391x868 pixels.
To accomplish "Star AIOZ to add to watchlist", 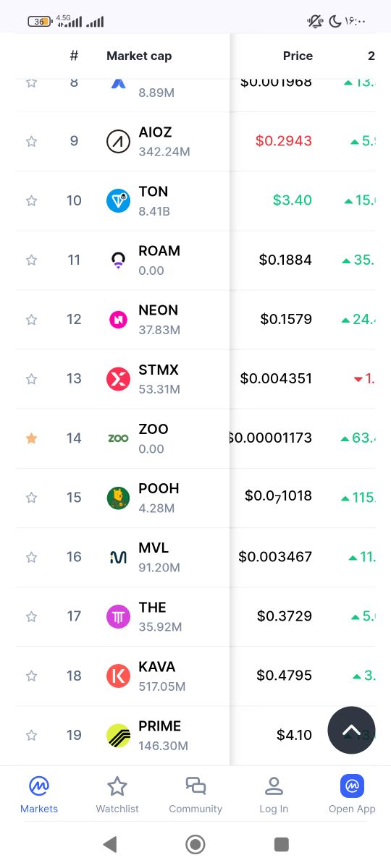I will click(31, 141).
